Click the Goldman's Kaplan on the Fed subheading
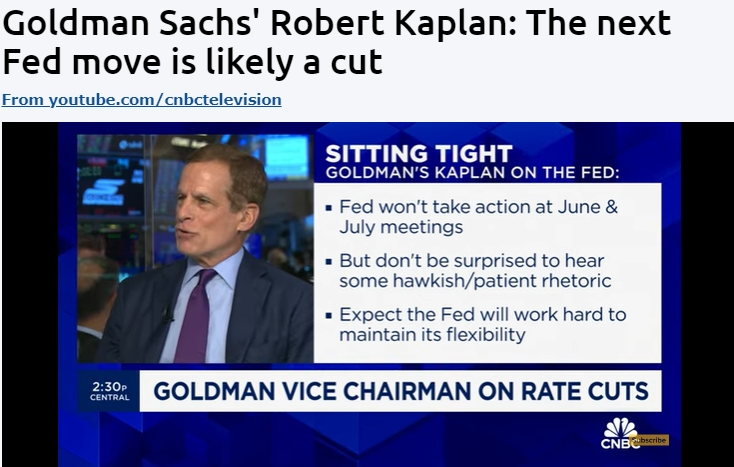 (x=472, y=173)
